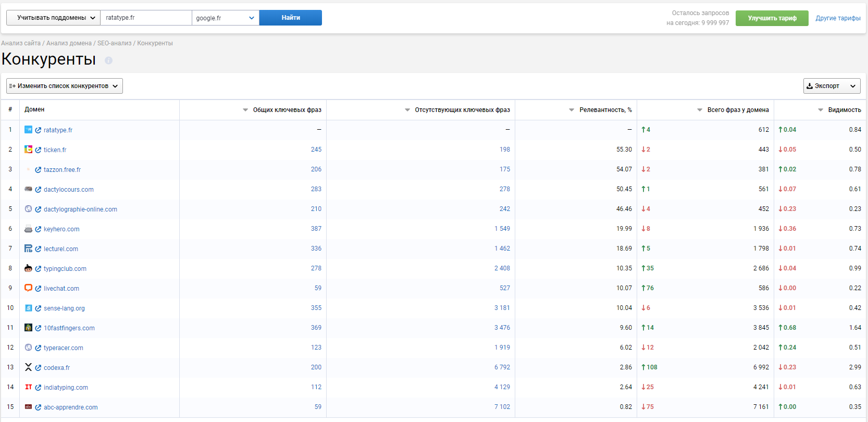Expand the google.fr search engine selector
The width and height of the screenshot is (868, 422).
tap(225, 18)
